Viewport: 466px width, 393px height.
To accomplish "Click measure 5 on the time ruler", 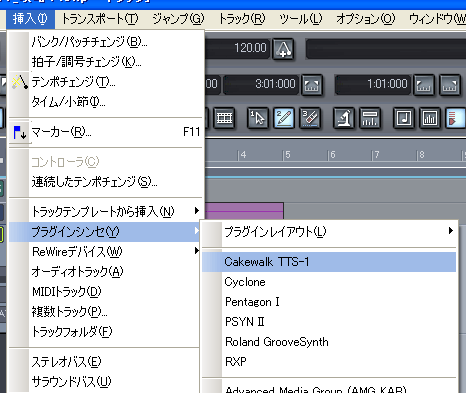I will 287,155.
